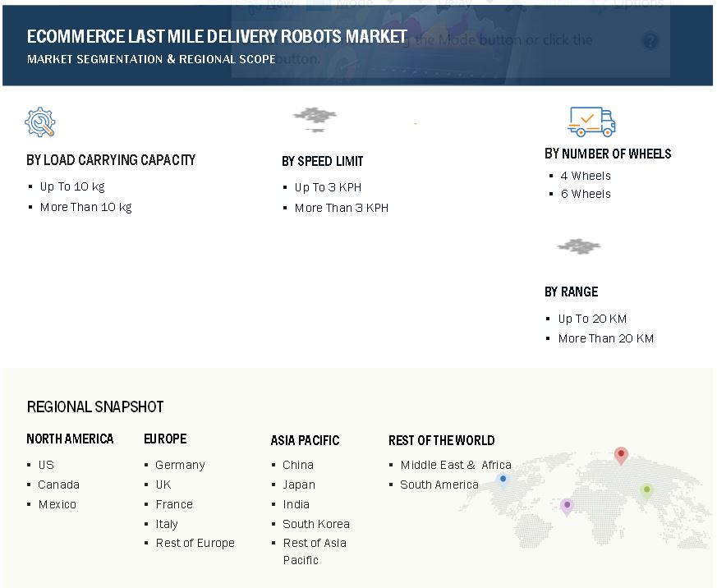The height and width of the screenshot is (588, 717).
Task: Click the 6 Wheels list item
Action: tap(586, 194)
